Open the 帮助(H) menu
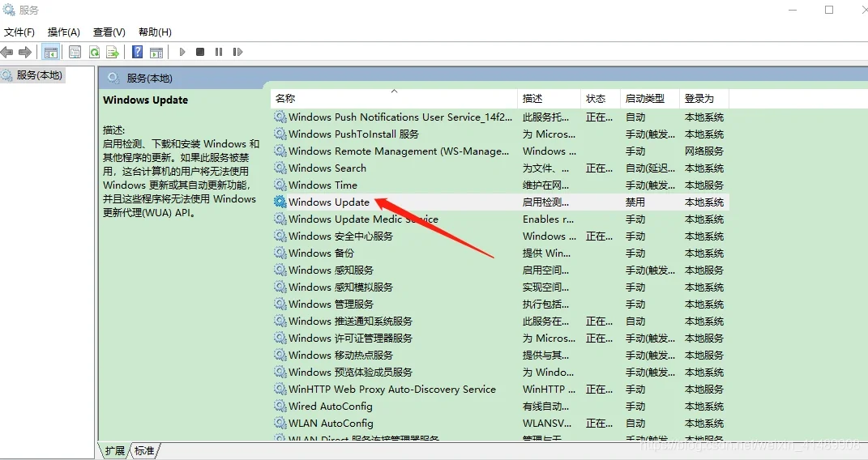 (x=155, y=32)
